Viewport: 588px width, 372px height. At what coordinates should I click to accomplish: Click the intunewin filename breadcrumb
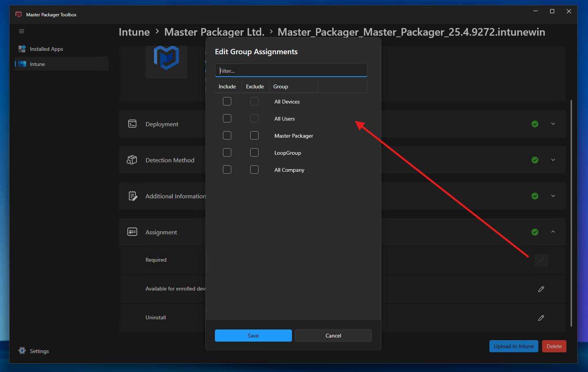411,32
